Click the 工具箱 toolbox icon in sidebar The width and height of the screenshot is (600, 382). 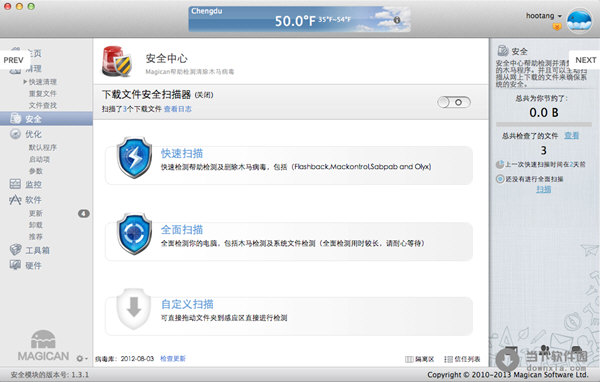point(15,250)
